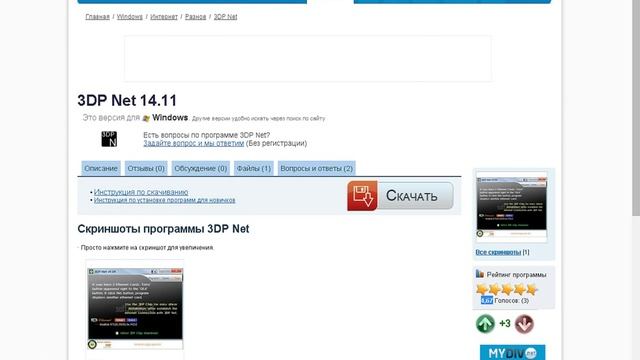
Task: Click the MYDIV.net logo banner
Action: 512,353
